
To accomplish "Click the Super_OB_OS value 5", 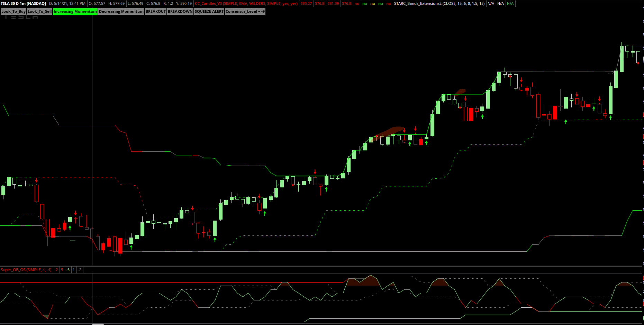I will coord(62,270).
